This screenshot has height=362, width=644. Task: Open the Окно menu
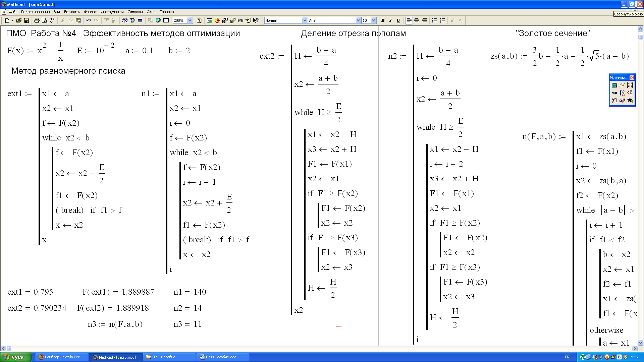click(151, 12)
